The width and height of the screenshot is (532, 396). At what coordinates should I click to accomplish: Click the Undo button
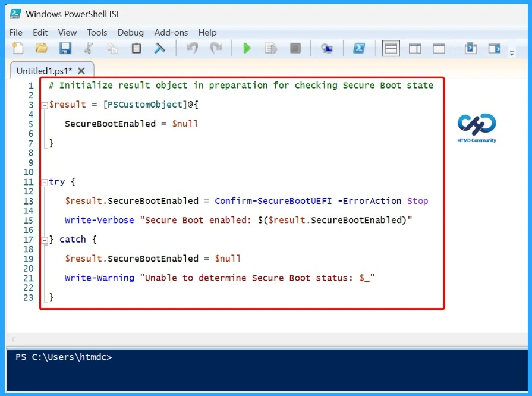(x=191, y=48)
